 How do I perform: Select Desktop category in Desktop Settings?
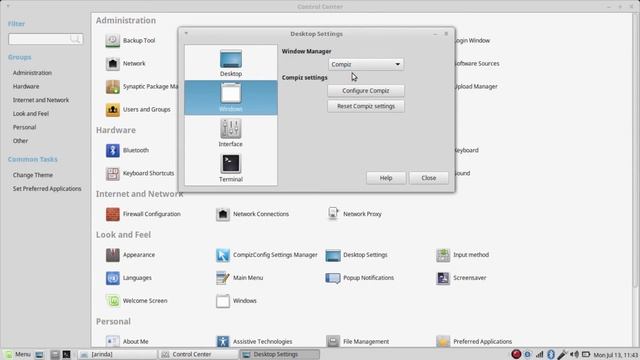pyautogui.click(x=231, y=63)
